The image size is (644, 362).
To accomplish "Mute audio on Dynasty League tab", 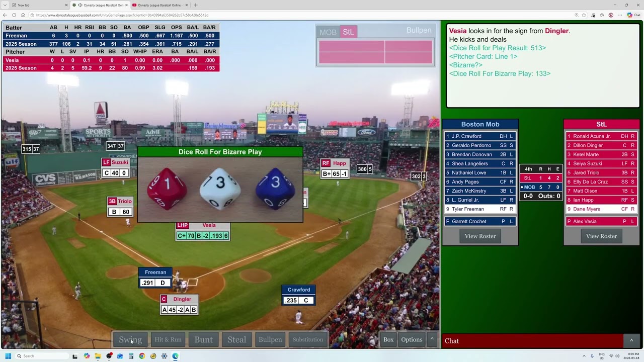I will pos(80,5).
